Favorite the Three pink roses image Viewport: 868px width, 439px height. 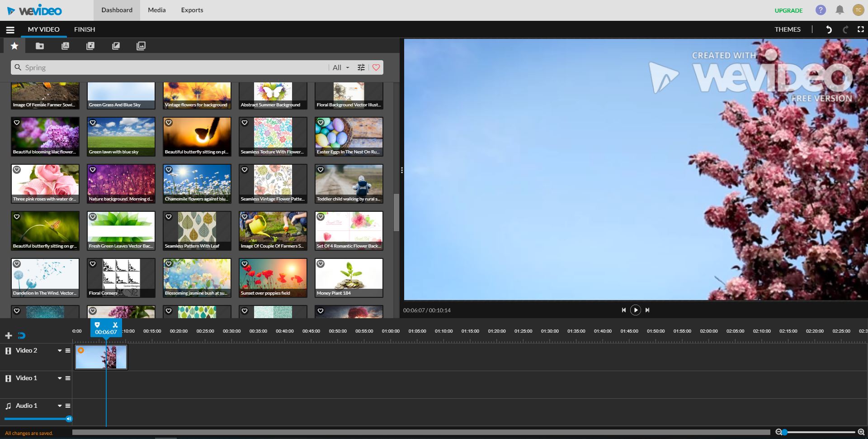[x=17, y=170]
